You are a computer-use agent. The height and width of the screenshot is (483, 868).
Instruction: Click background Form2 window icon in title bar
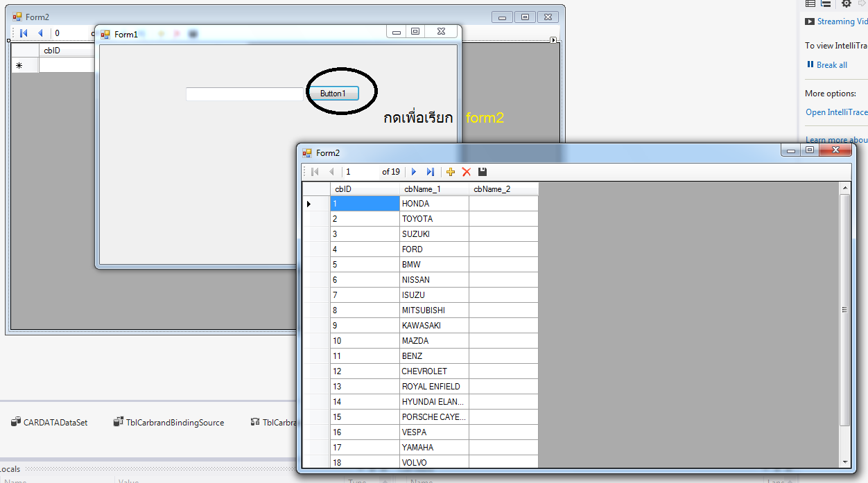click(17, 17)
